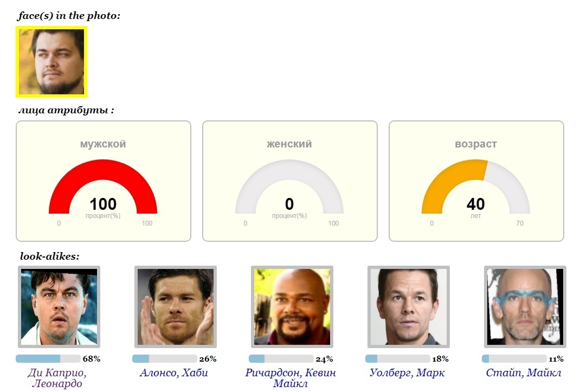This screenshot has height=392, width=587.
Task: Click the age value 40 in the возраст card
Action: [x=475, y=204]
